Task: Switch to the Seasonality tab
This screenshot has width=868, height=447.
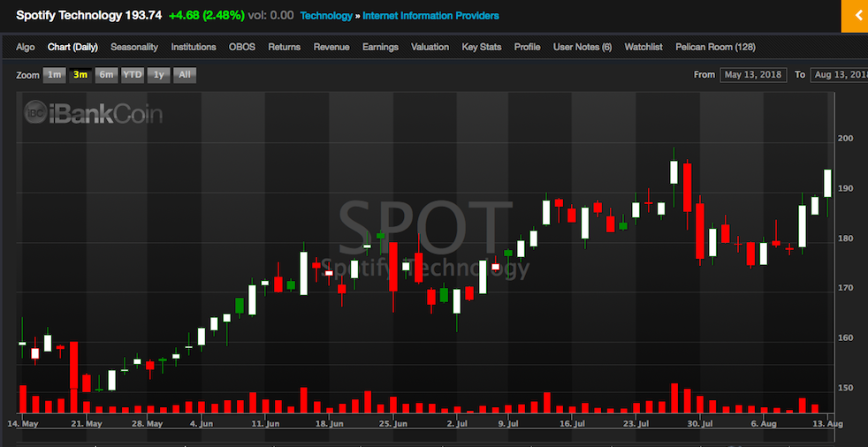Action: point(134,47)
